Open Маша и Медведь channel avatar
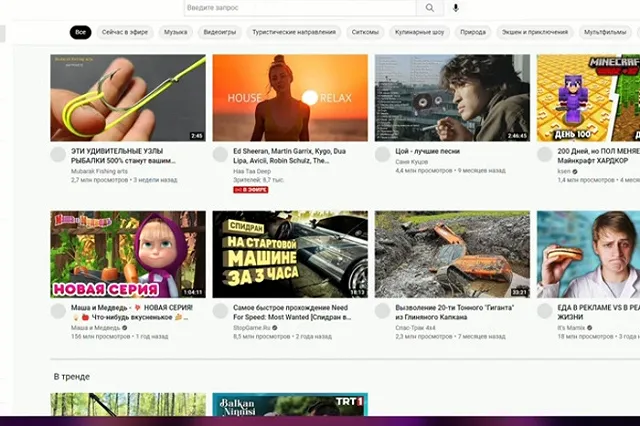640x426 pixels. (58, 311)
